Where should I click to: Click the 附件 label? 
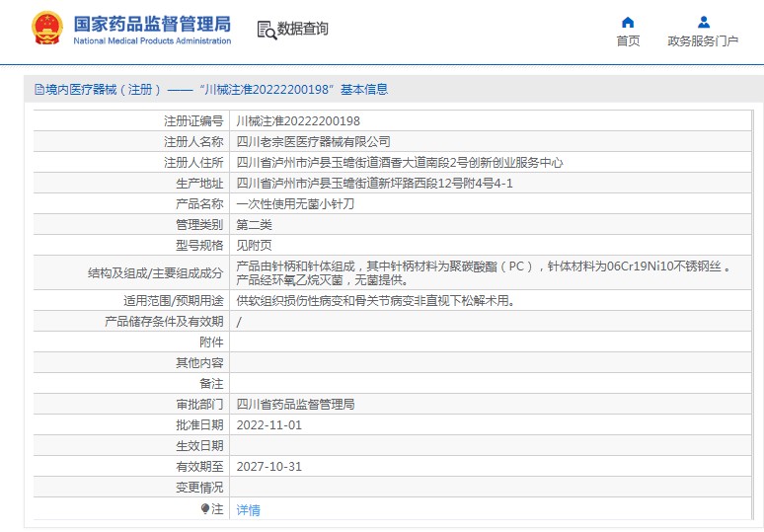[211, 342]
